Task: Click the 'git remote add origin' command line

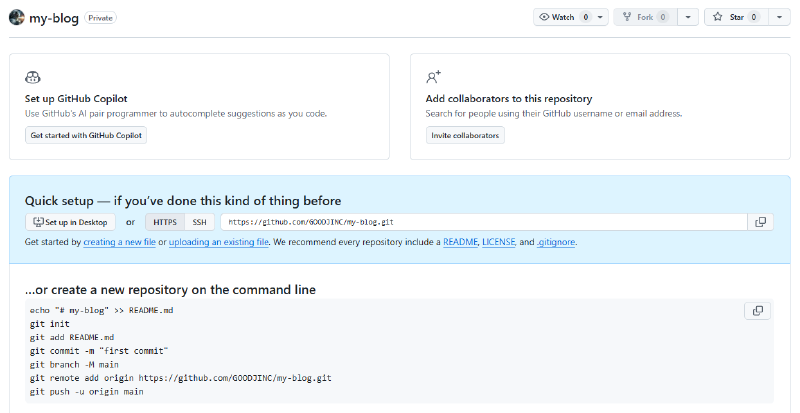Action: point(181,378)
